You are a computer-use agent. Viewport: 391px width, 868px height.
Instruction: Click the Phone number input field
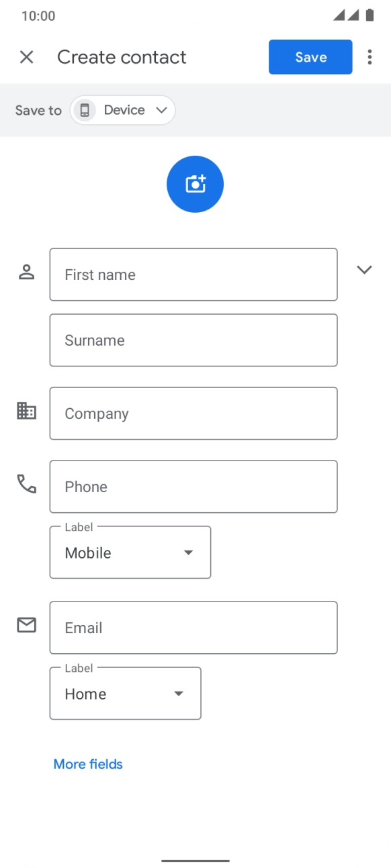193,487
